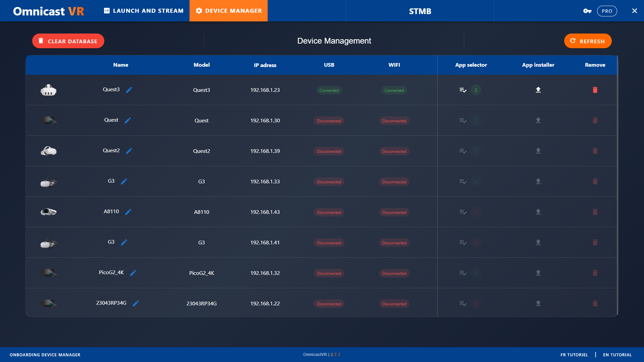Open app selector for A8110
644x362 pixels.
tap(463, 212)
